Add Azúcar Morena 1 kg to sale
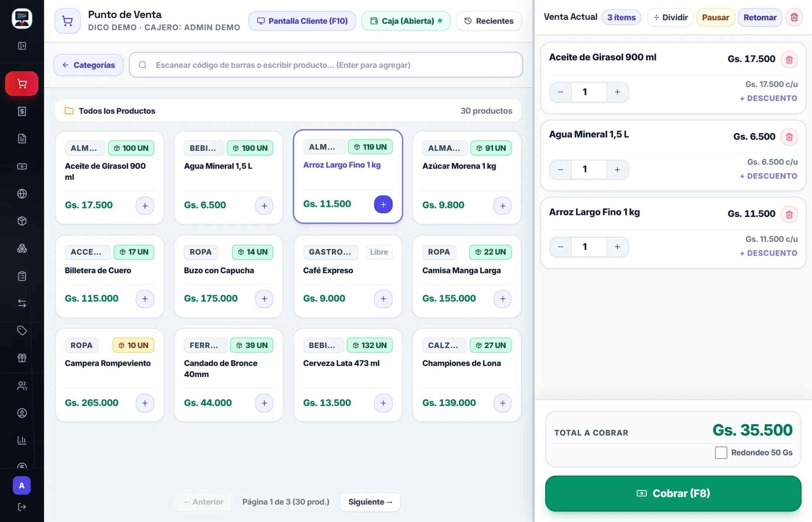Viewport: 812px width, 522px height. coord(503,206)
